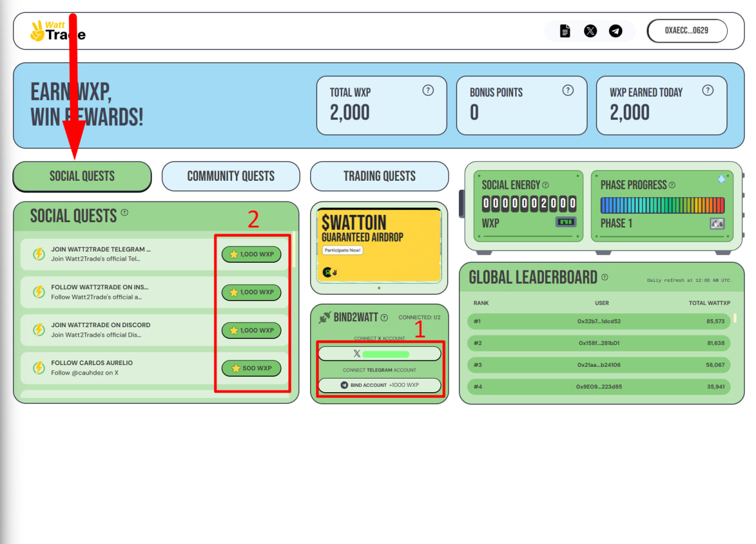
Task: Switch to the Trading Quests tab
Action: point(380,176)
